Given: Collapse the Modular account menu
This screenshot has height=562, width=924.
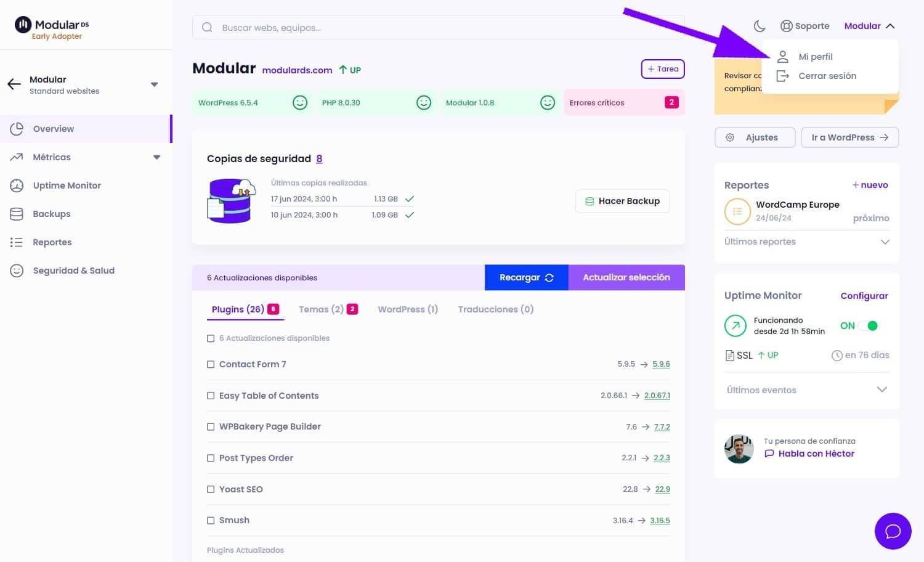Looking at the screenshot, I should [x=890, y=26].
